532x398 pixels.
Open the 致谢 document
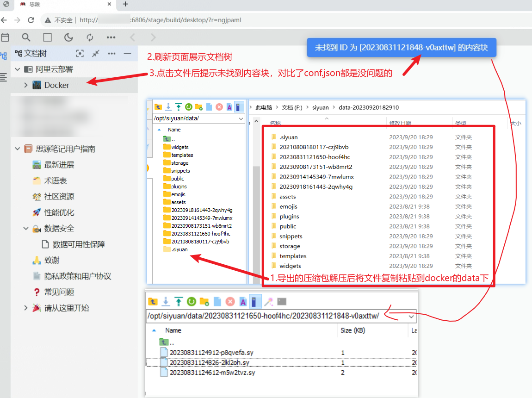pyautogui.click(x=51, y=260)
